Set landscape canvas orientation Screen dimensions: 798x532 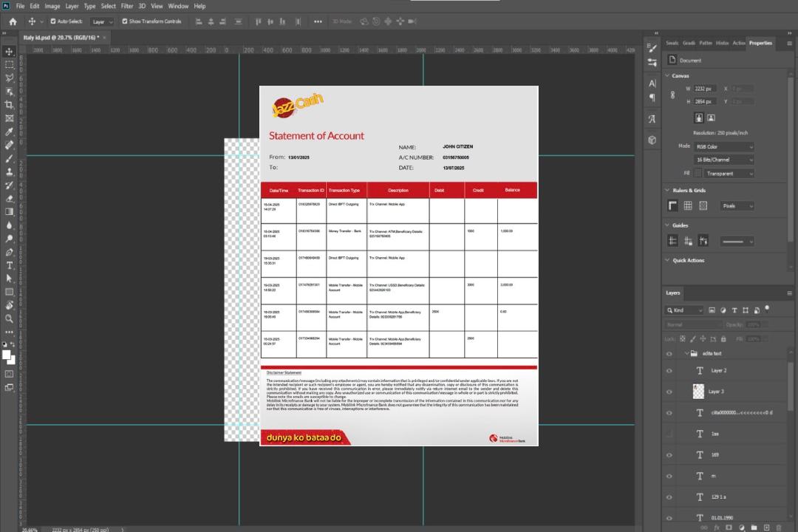coord(711,118)
